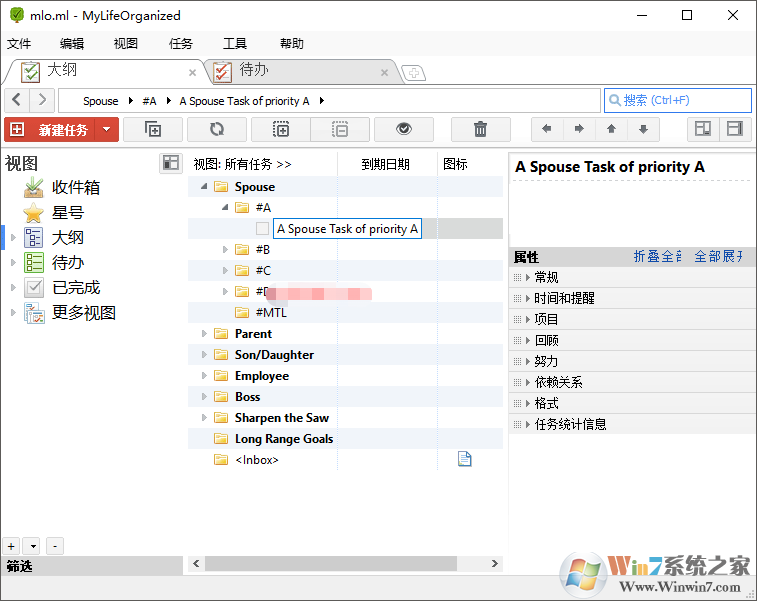757x601 pixels.
Task: Click the move down arrow toolbar icon
Action: [x=643, y=129]
